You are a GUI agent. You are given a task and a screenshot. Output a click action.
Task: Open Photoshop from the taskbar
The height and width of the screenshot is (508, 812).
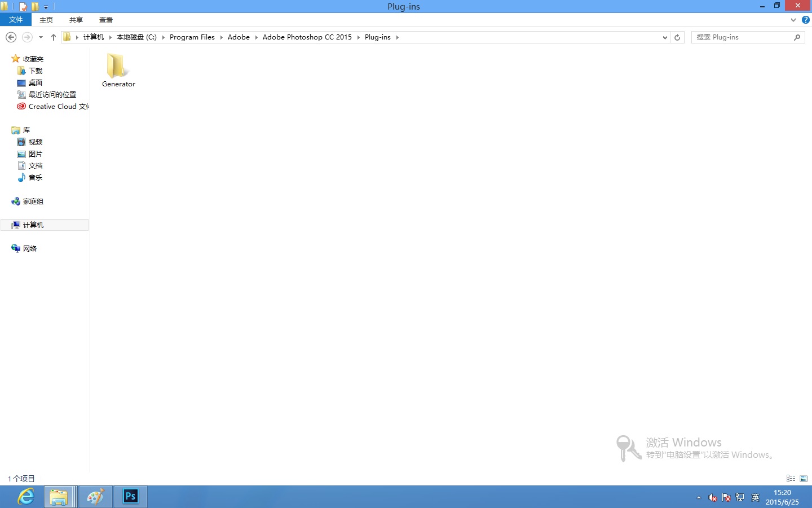(131, 497)
